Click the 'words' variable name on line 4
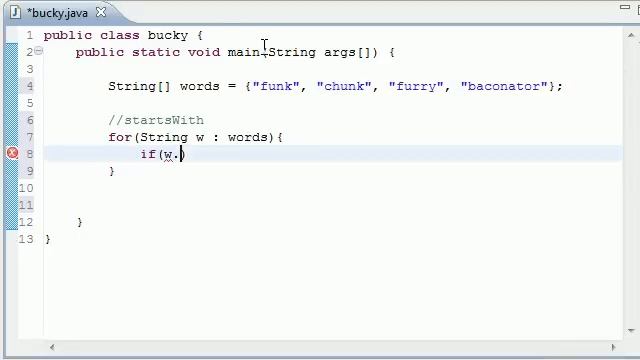The width and height of the screenshot is (640, 360). 200,87
